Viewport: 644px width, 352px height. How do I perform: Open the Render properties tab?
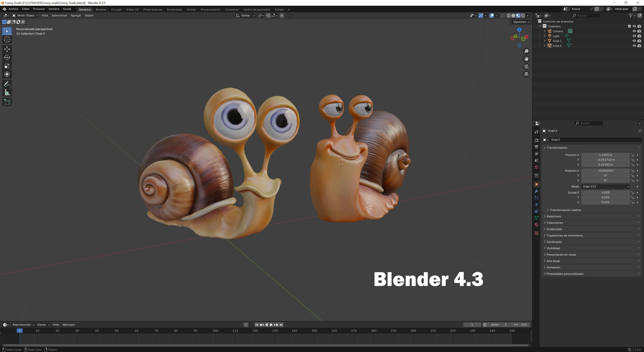tap(536, 140)
